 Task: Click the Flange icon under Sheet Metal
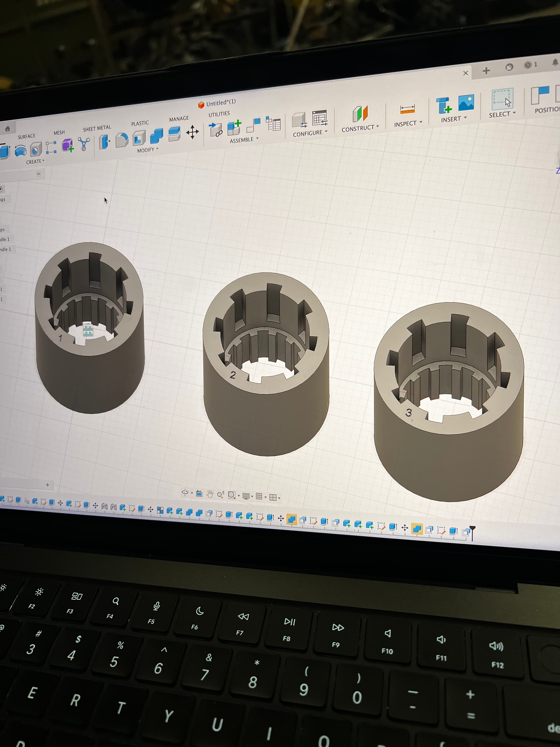click(x=104, y=141)
